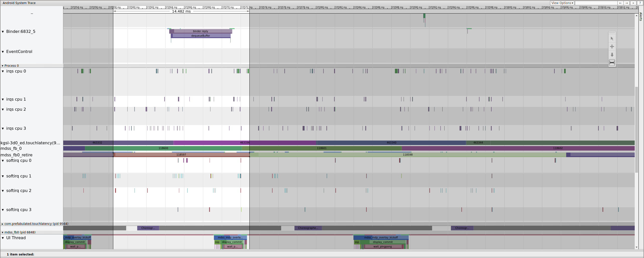Expand the com.prefabulated.touchlatency process group
Viewport: 644px width, 258px height.
coord(3,224)
